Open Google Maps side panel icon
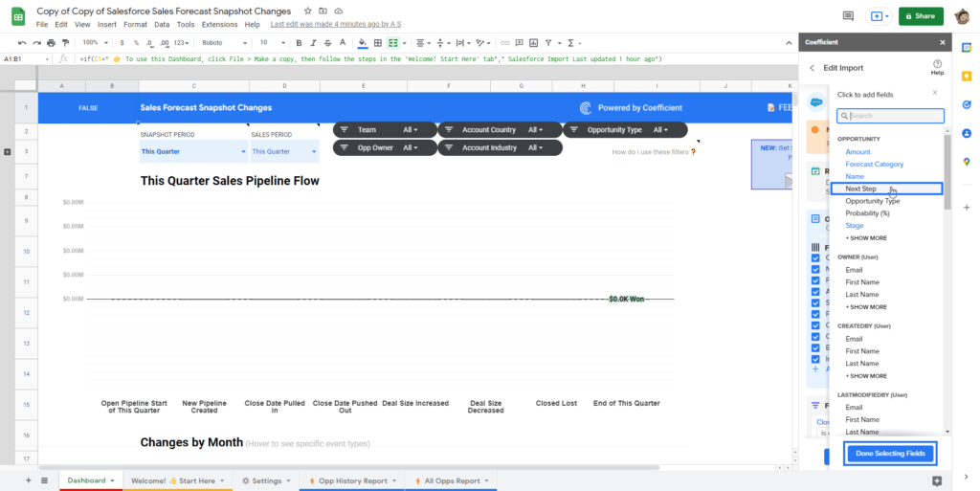 [967, 162]
